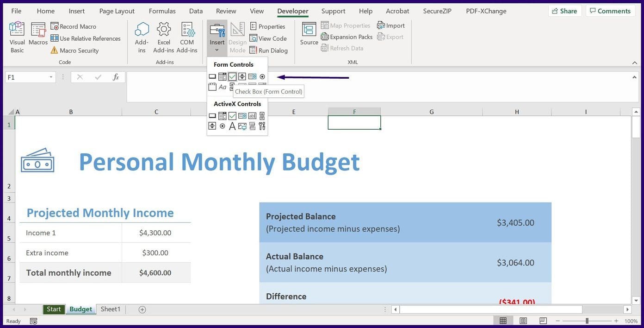Collapse the ribbon with chevron
The image size is (644, 328).
[x=634, y=62]
